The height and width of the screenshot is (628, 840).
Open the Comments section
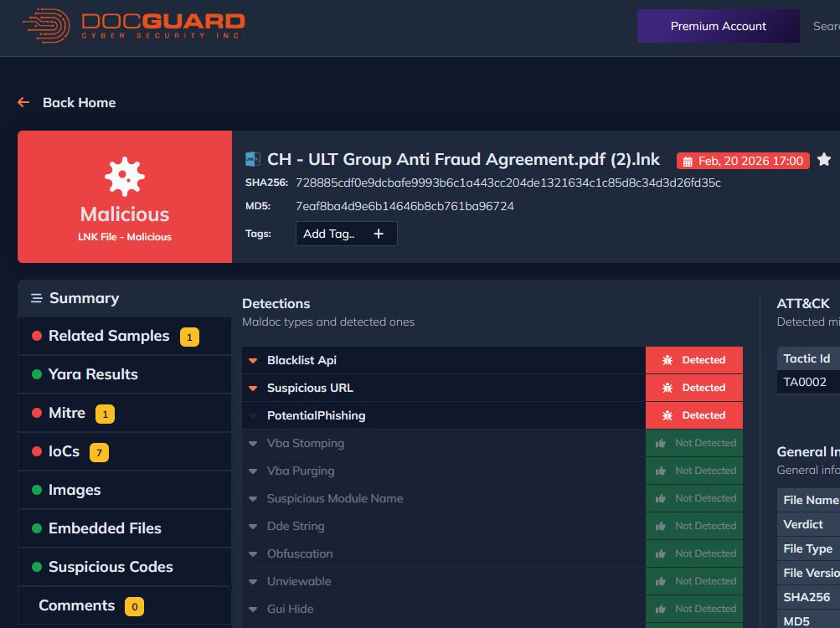124,605
